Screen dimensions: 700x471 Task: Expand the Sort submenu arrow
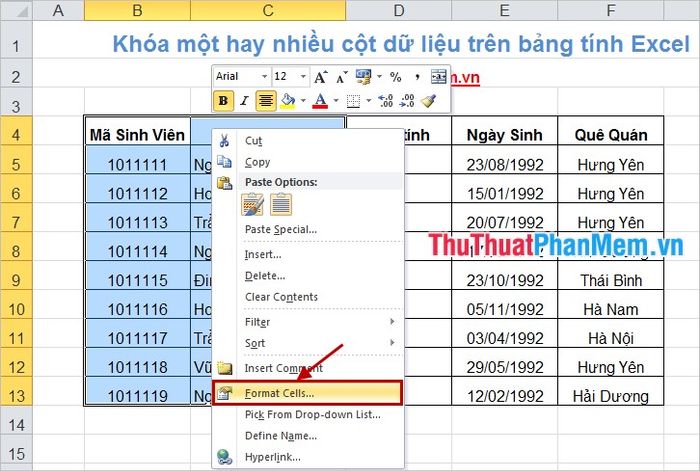(x=392, y=342)
